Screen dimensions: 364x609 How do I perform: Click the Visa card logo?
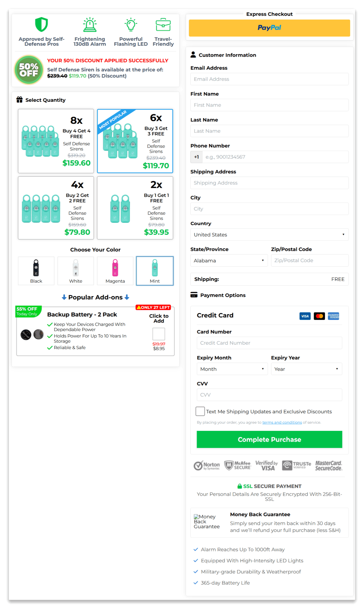pyautogui.click(x=305, y=316)
